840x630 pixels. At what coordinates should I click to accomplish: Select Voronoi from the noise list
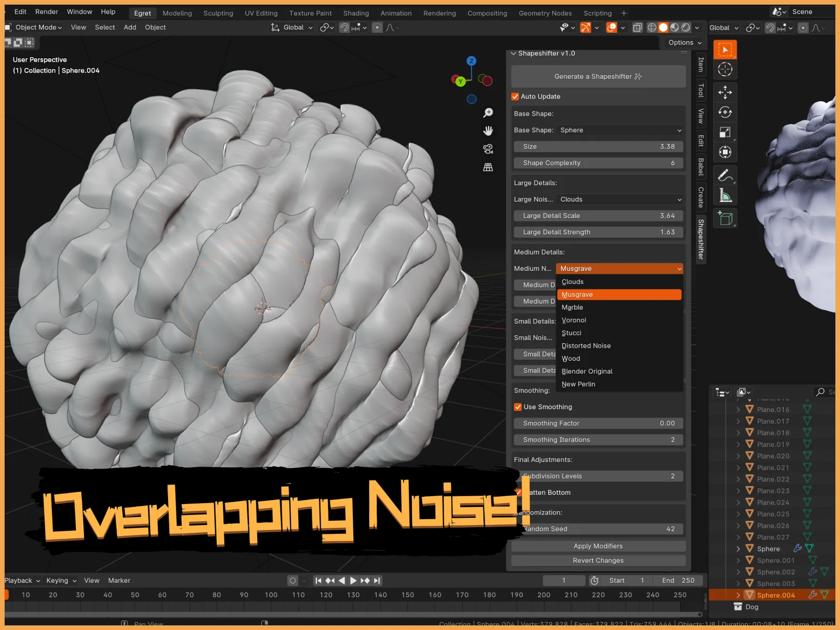click(574, 320)
